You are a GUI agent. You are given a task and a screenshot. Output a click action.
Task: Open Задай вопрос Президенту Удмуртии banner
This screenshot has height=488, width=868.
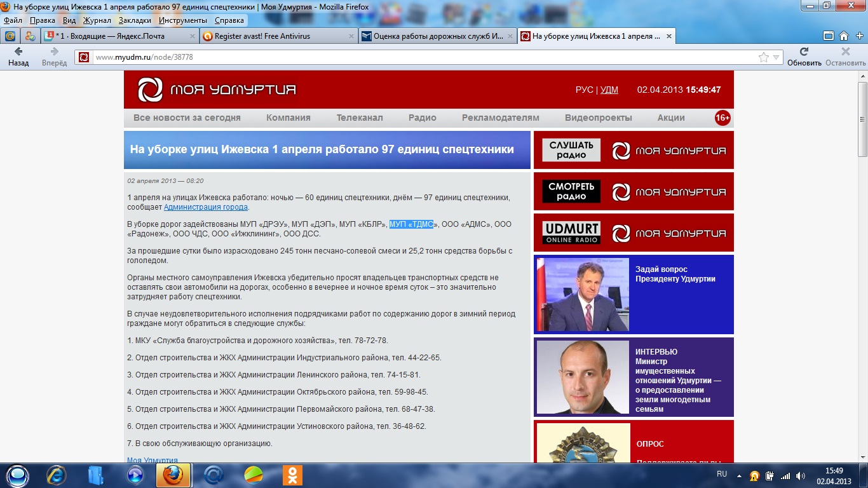pyautogui.click(x=634, y=294)
